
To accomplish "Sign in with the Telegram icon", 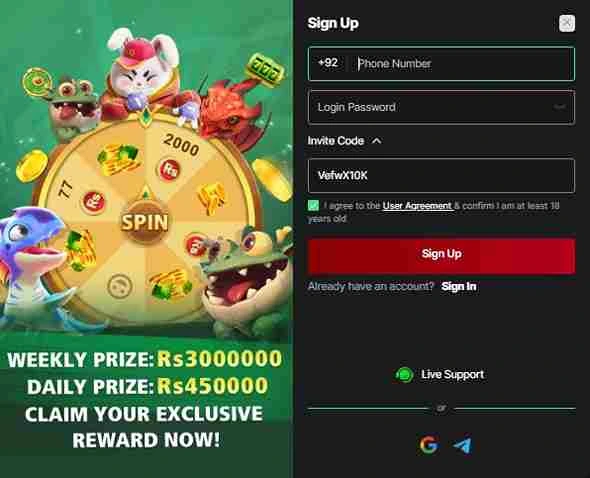I will tap(462, 446).
